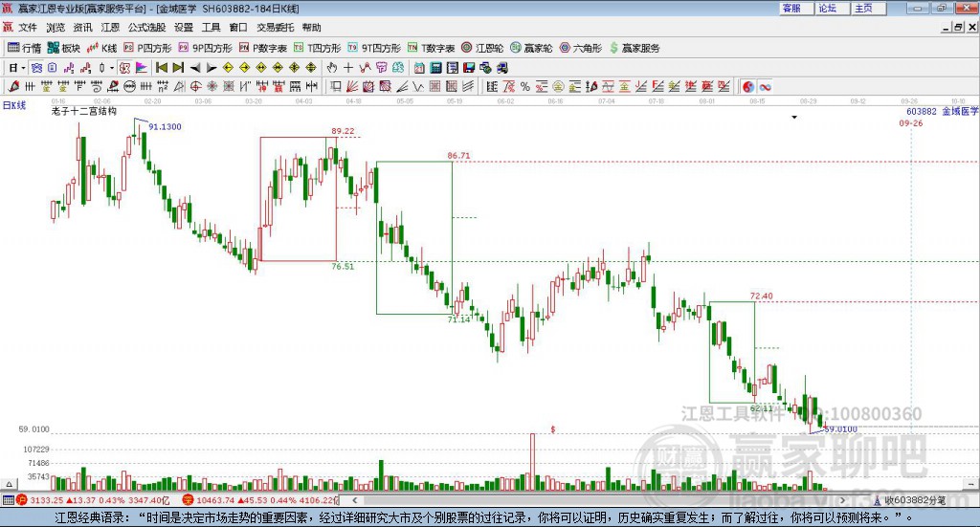Click the 日K线 chart label

(14, 105)
